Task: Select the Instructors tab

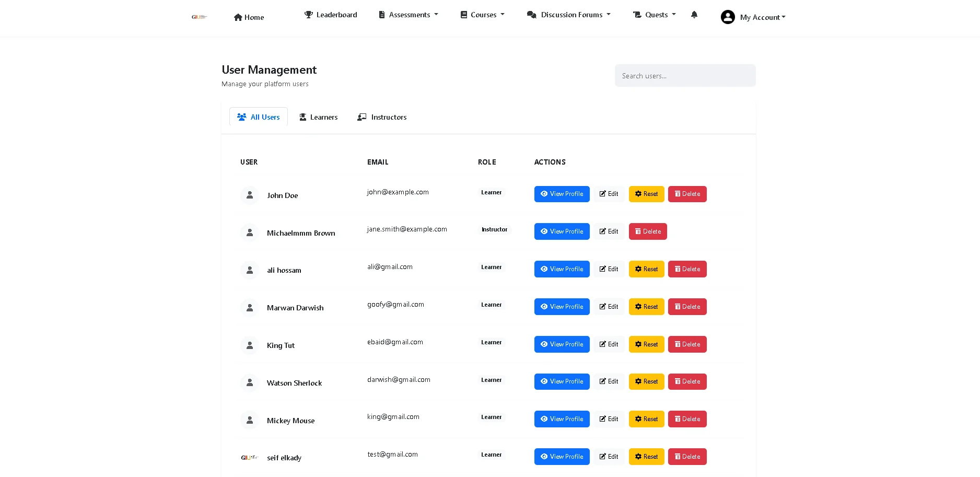Action: (382, 117)
